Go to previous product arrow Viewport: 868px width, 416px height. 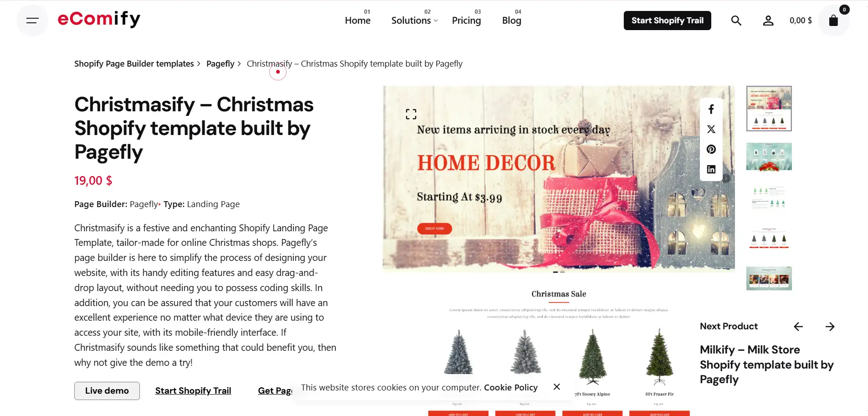point(798,327)
